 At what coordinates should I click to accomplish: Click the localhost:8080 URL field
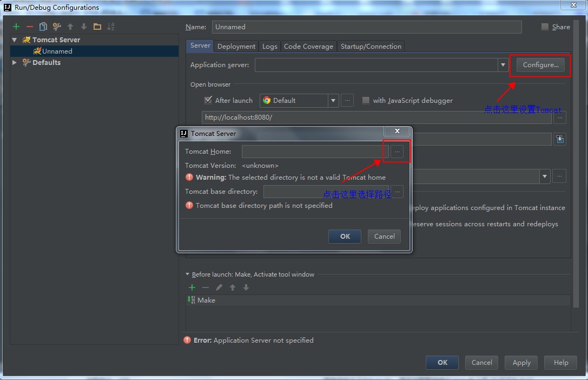(x=376, y=117)
